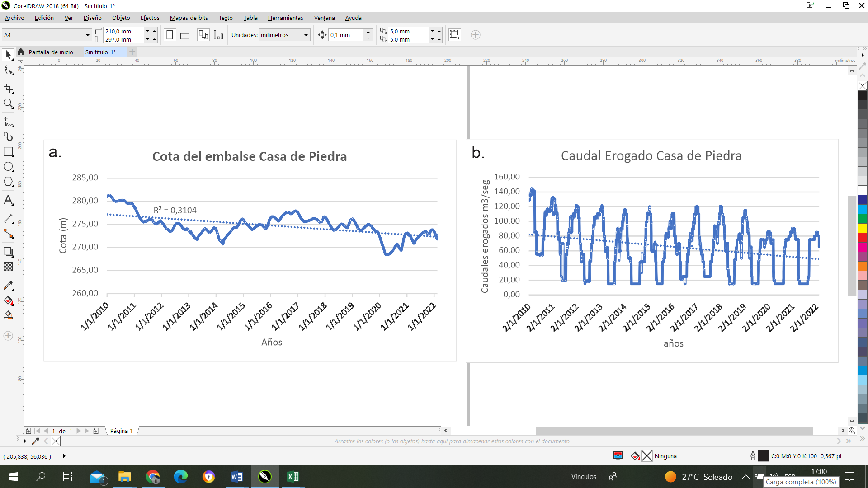Switch to Pantalla de inicio tab
This screenshot has width=868, height=488.
click(x=51, y=52)
